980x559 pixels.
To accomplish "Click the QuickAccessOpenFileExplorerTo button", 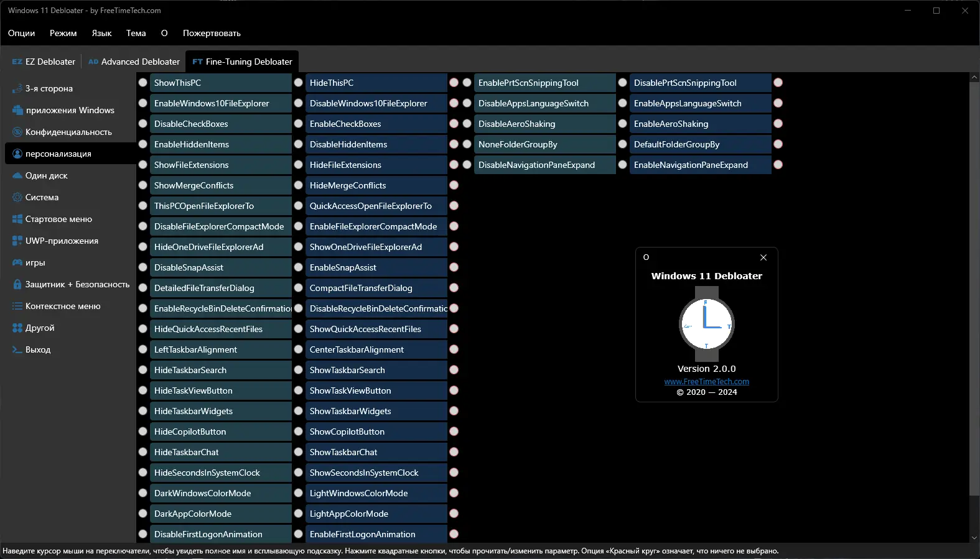I will [x=376, y=206].
